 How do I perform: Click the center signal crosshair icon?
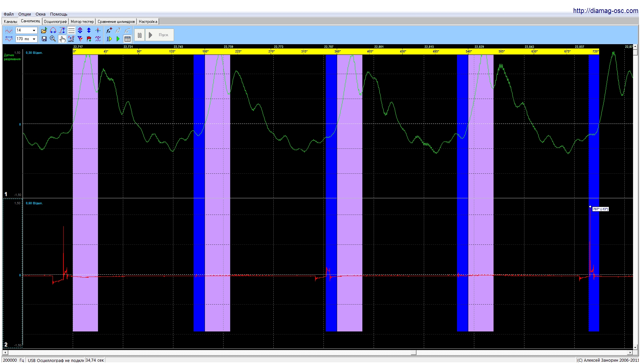(98, 31)
